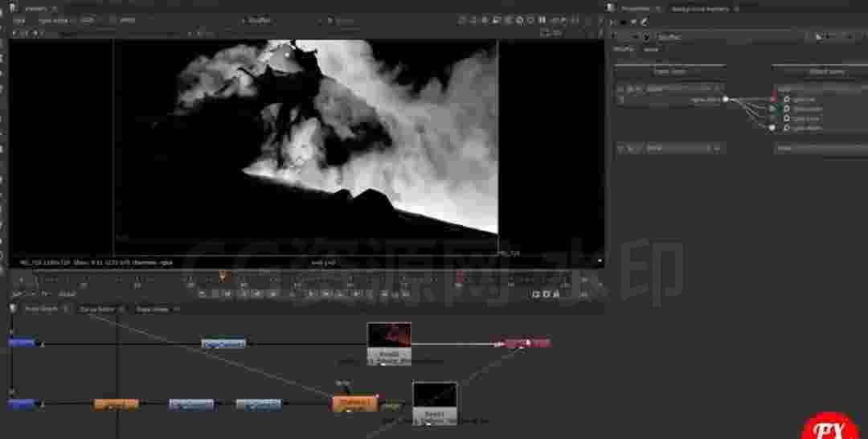Switch to the Node Graph tab
Viewport: 868px width, 439px height.
click(x=42, y=310)
